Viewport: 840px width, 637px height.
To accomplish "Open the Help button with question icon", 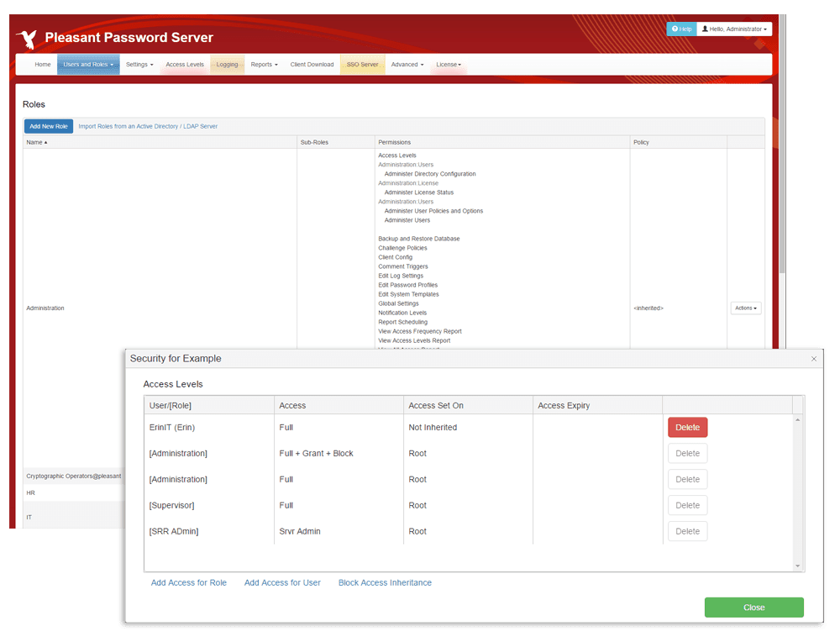I will (x=681, y=29).
